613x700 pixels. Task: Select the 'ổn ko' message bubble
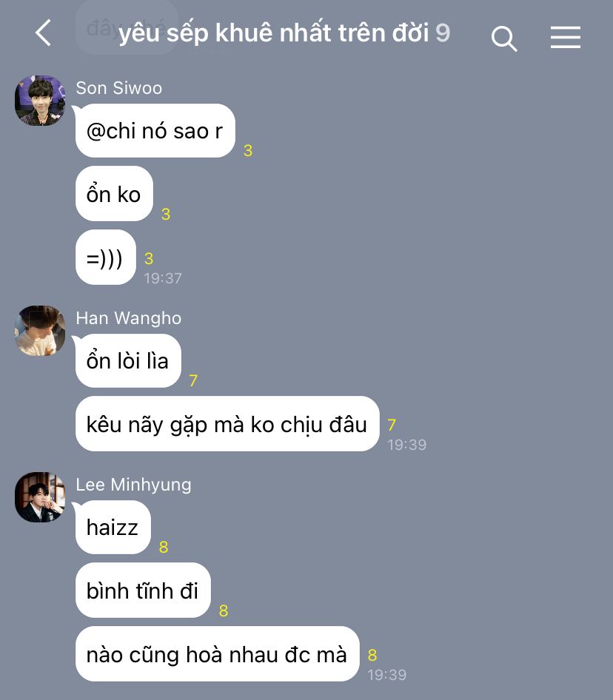point(114,193)
